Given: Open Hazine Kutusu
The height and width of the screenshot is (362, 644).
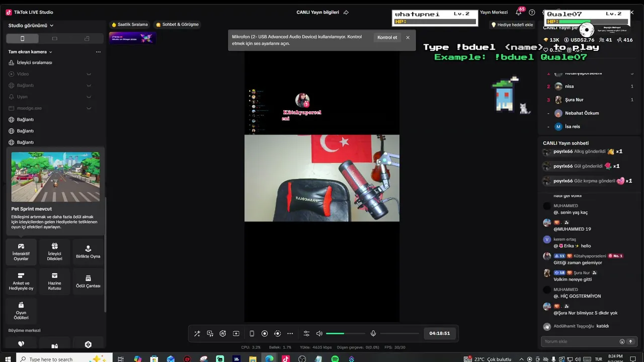Looking at the screenshot, I should (x=54, y=282).
